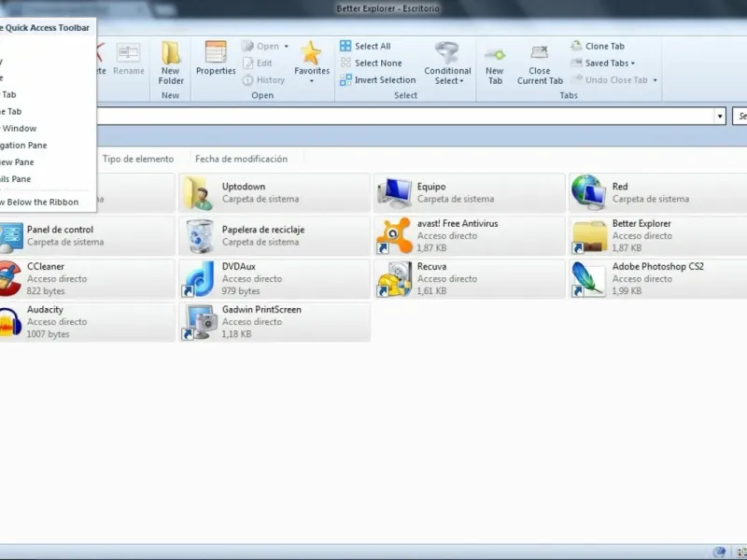747x560 pixels.
Task: Select avast! Free Antivirus shortcut
Action: coord(470,236)
